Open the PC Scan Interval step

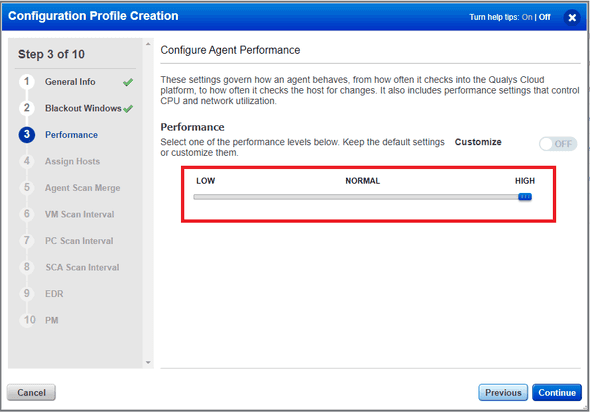pyautogui.click(x=79, y=241)
